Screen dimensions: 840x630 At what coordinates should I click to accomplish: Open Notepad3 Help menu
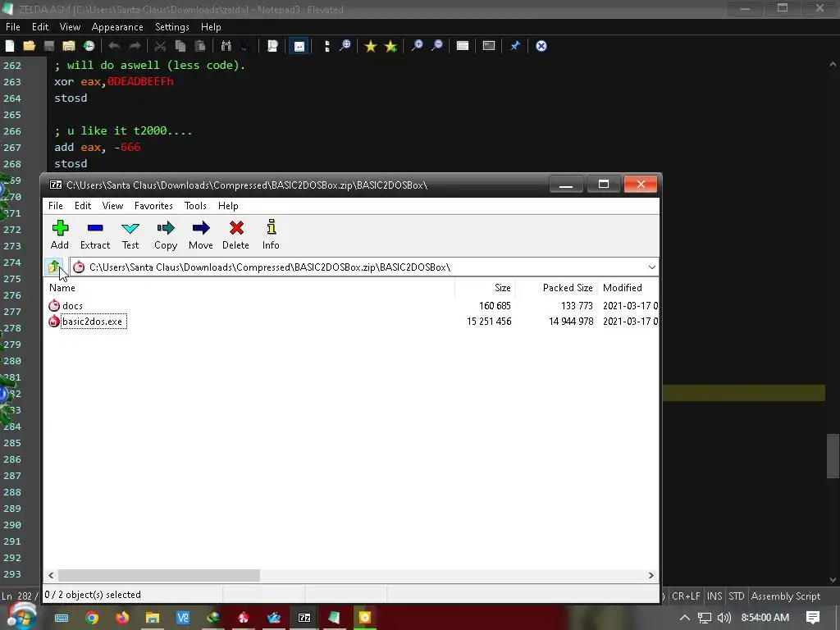211,27
